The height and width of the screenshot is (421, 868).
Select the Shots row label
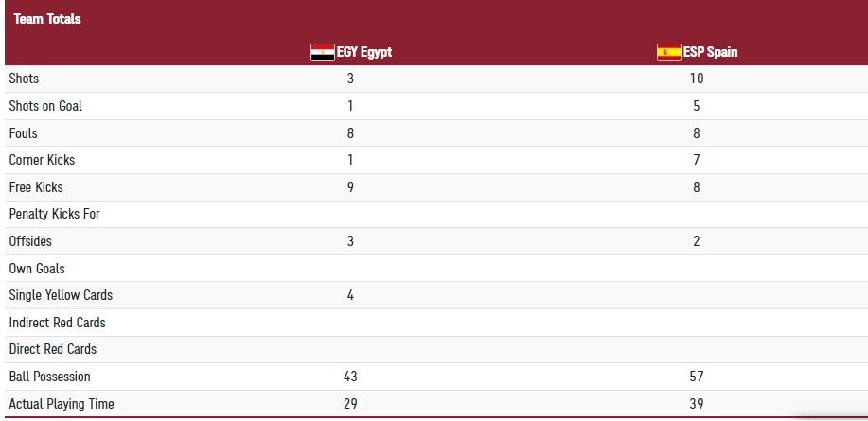point(24,79)
